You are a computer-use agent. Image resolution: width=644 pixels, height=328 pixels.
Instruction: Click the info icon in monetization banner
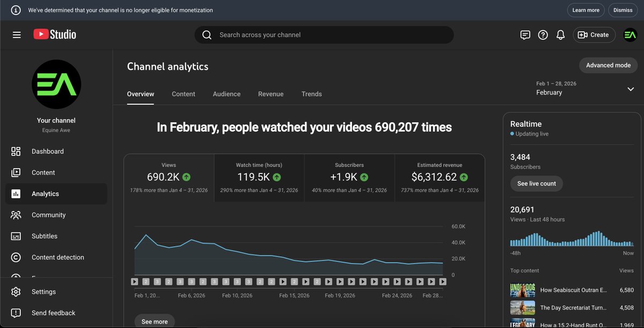click(x=16, y=10)
